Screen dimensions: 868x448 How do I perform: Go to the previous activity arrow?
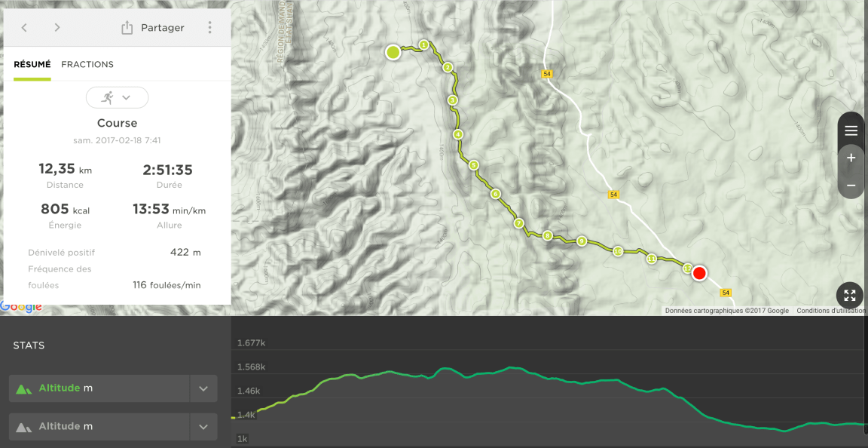24,28
